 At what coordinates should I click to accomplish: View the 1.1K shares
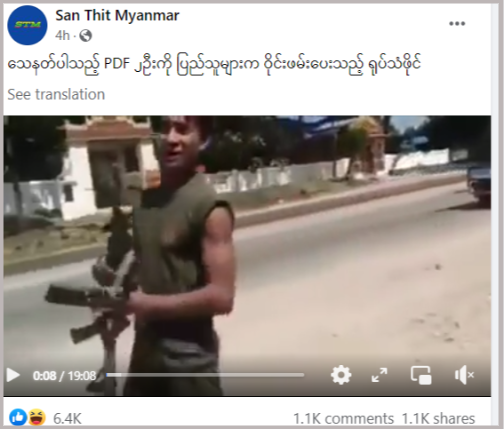[438, 419]
